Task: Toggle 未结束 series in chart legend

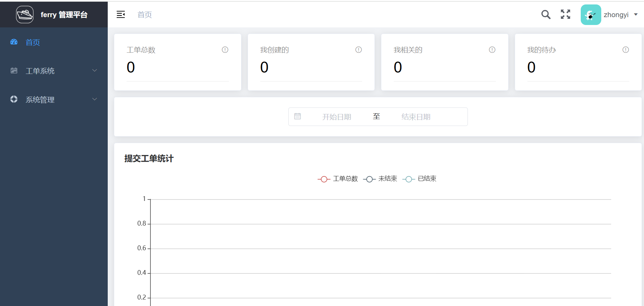Action: point(380,179)
